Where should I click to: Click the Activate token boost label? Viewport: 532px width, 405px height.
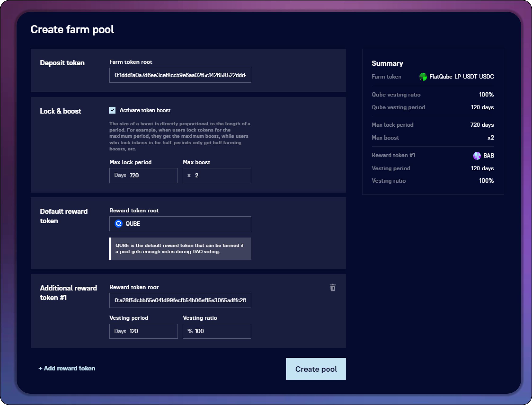tap(145, 110)
